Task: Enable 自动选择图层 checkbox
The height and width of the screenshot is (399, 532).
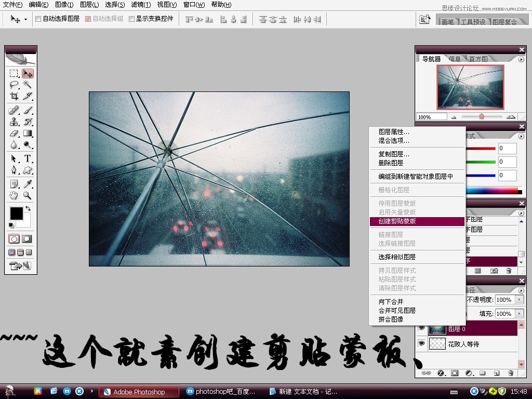Action: coord(38,19)
